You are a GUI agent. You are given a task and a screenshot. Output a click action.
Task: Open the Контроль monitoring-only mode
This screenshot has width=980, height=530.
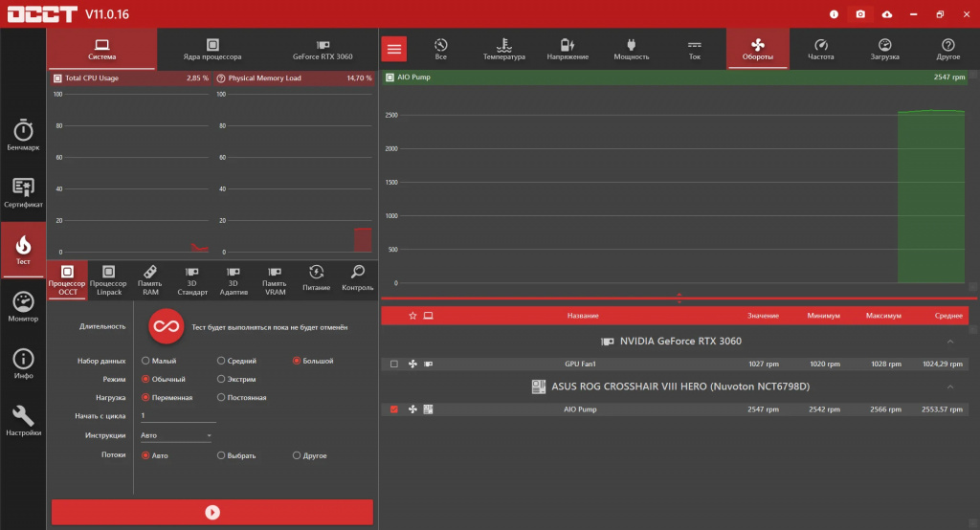click(358, 278)
